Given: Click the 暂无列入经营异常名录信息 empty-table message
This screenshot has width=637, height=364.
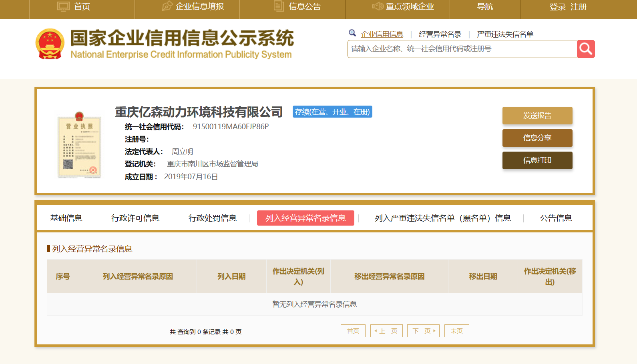Looking at the screenshot, I should pos(315,304).
